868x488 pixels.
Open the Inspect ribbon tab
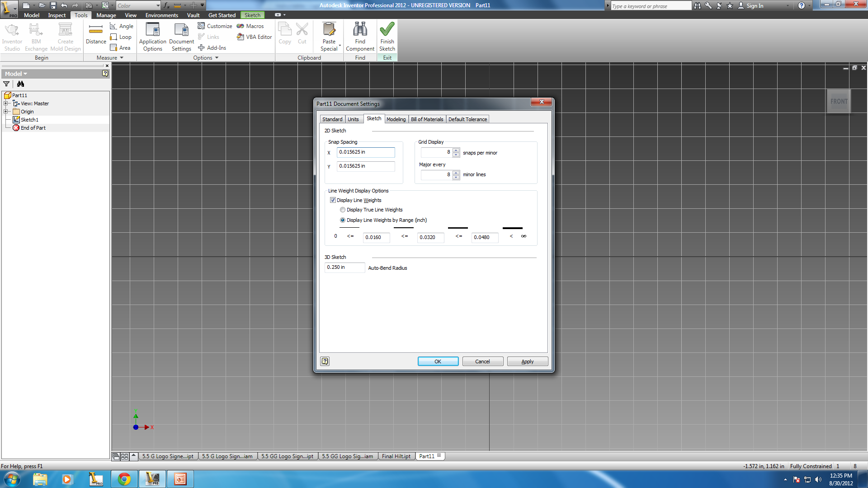click(57, 15)
